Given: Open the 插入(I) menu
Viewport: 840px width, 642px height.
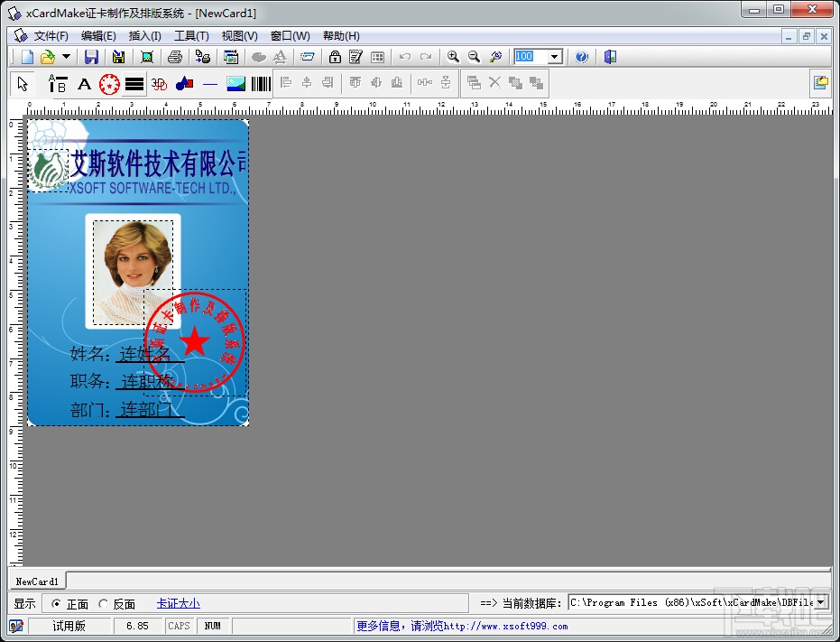Looking at the screenshot, I should click(x=144, y=36).
